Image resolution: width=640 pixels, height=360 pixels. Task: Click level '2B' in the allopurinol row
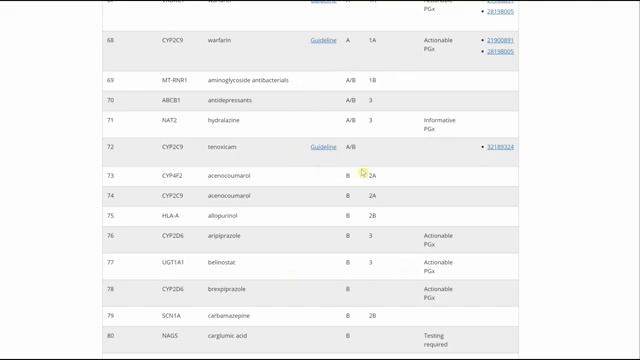point(372,216)
